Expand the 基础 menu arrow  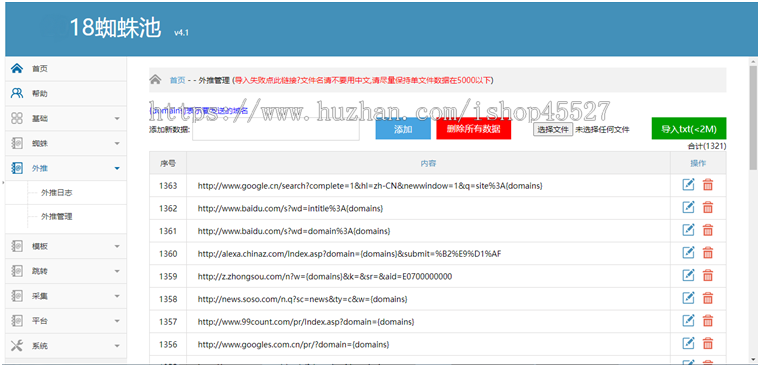click(x=117, y=119)
